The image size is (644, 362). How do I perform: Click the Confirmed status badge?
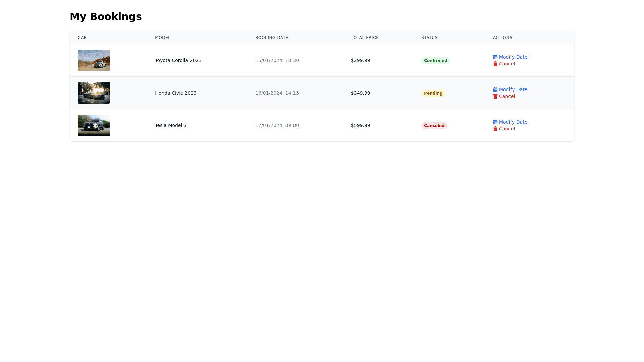pos(435,61)
